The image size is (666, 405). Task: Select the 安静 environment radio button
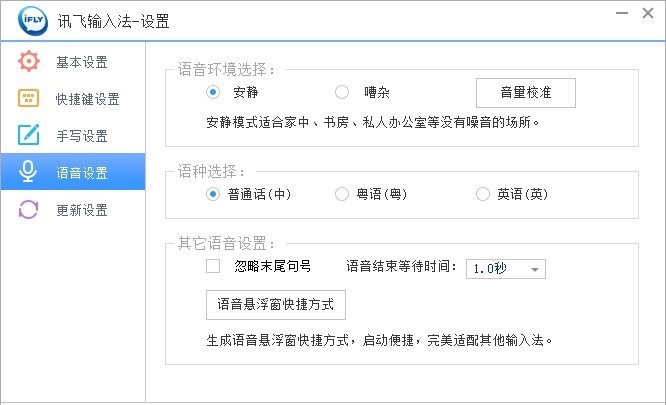[x=213, y=93]
